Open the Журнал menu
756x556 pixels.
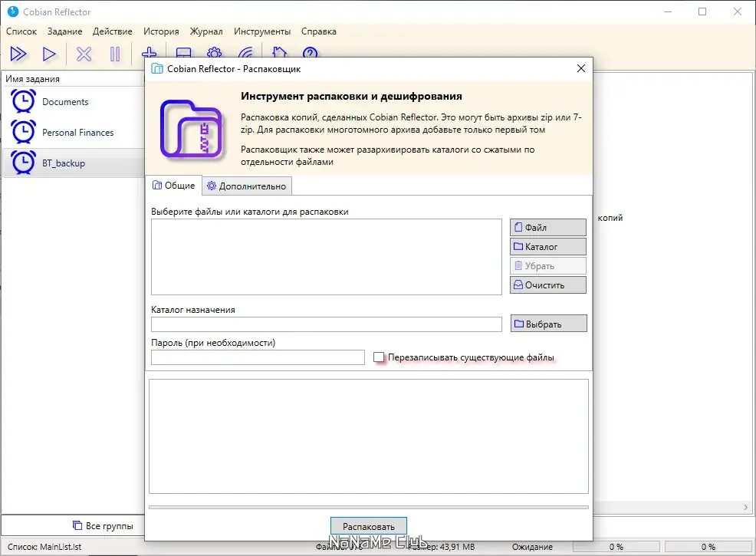tap(206, 31)
